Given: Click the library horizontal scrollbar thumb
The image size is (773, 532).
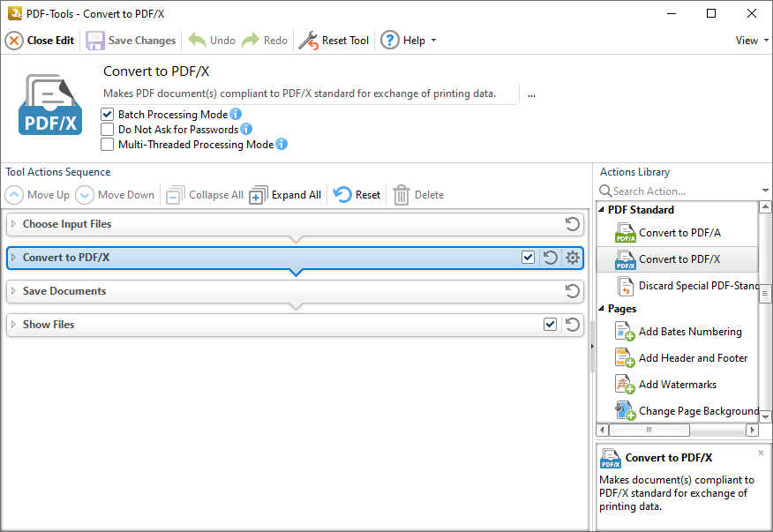Looking at the screenshot, I should 649,430.
